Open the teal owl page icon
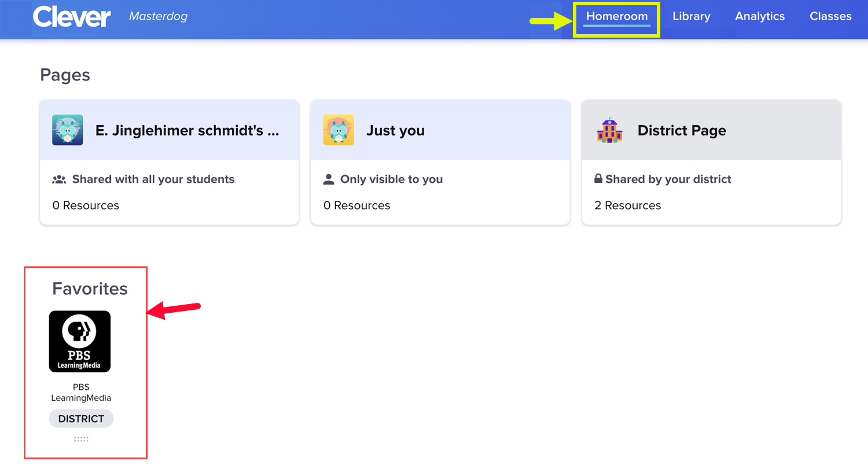Image resolution: width=868 pixels, height=472 pixels. pyautogui.click(x=68, y=130)
